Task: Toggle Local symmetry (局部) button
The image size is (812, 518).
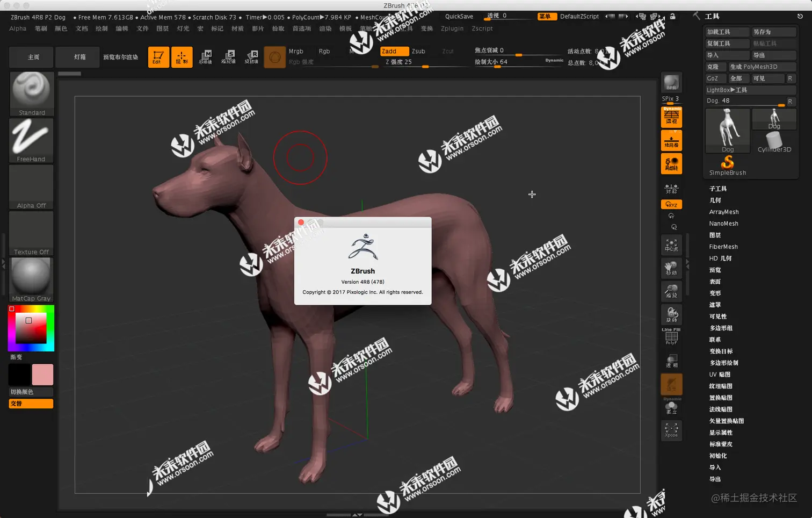Action: pyautogui.click(x=671, y=163)
